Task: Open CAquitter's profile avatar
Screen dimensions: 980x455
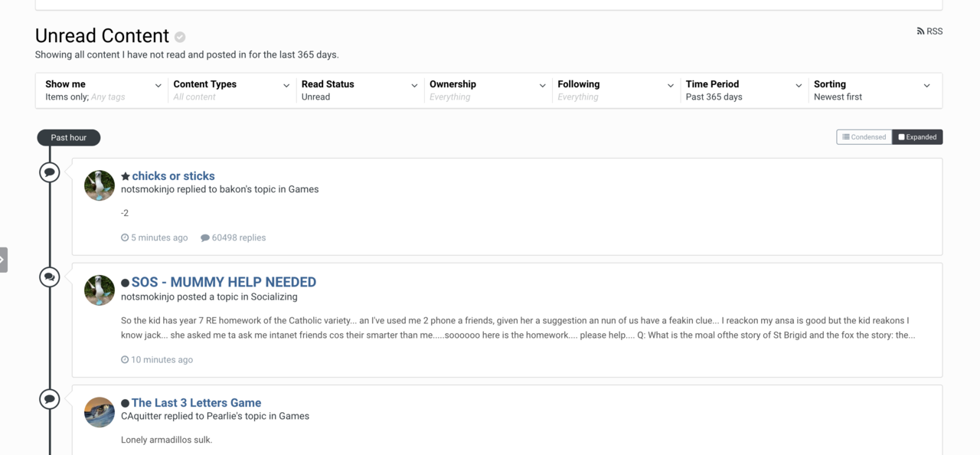Action: pos(100,412)
